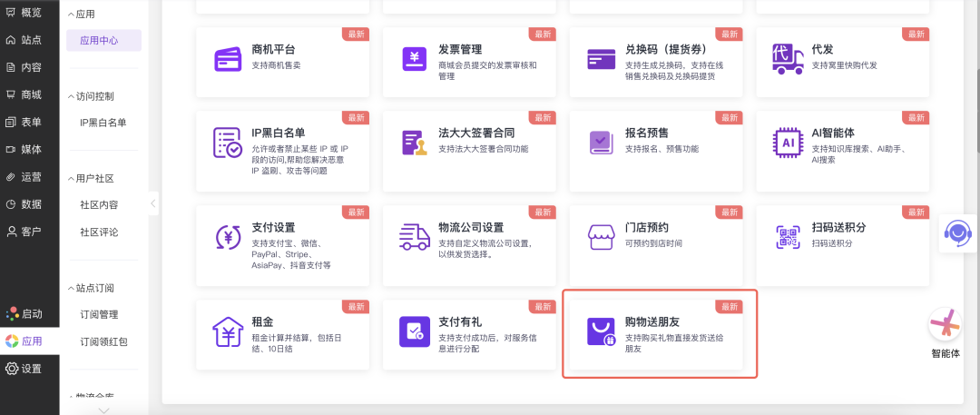Click the 扫码送积分 QR code icon
980x415 pixels.
[x=787, y=236]
